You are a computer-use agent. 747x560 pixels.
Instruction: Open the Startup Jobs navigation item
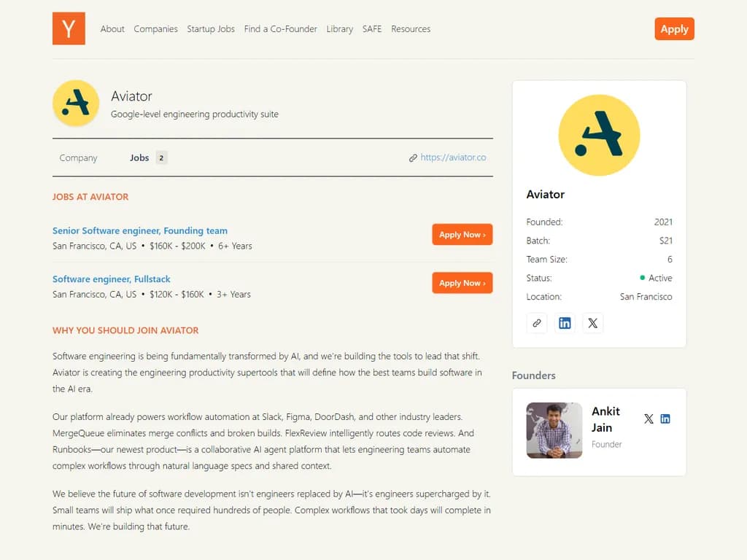[x=211, y=29]
